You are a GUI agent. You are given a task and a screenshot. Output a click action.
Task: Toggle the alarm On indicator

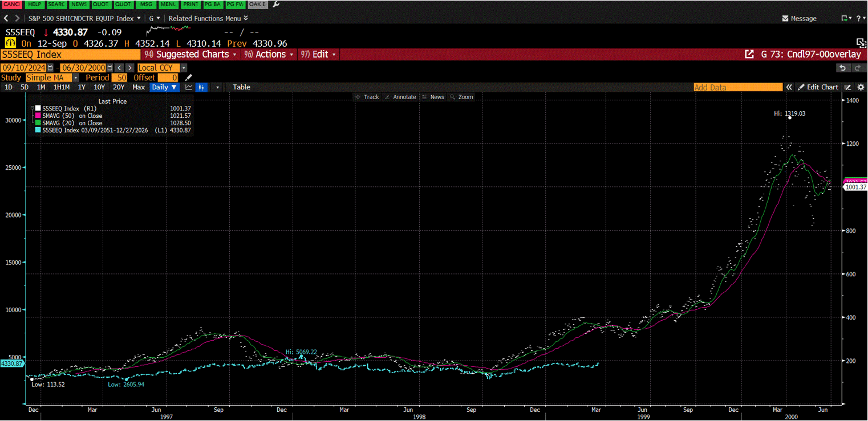click(x=10, y=43)
